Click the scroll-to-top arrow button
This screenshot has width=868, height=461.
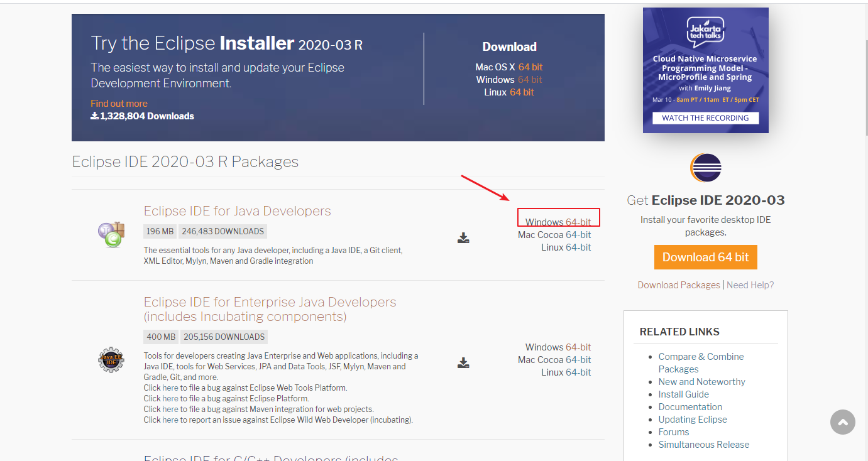tap(842, 422)
